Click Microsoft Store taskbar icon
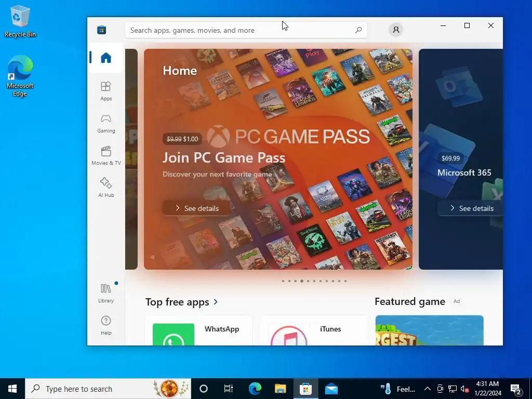 click(305, 389)
